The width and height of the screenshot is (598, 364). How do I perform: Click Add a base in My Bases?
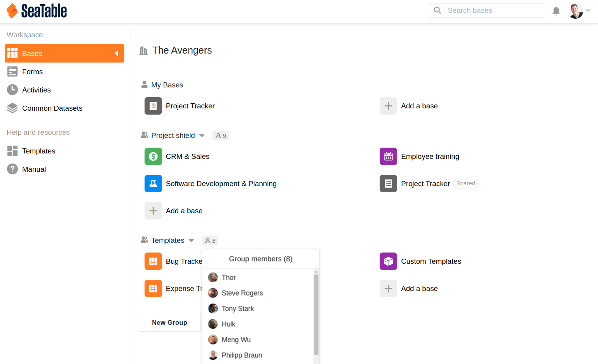[419, 106]
